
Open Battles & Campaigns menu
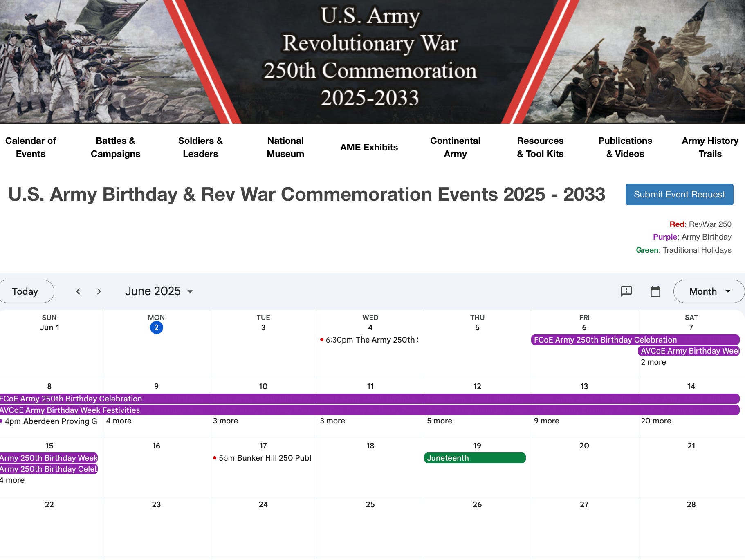115,147
